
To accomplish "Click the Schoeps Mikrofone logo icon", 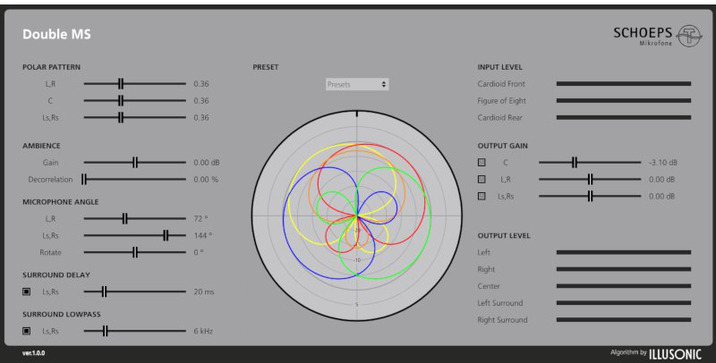I will coord(689,36).
